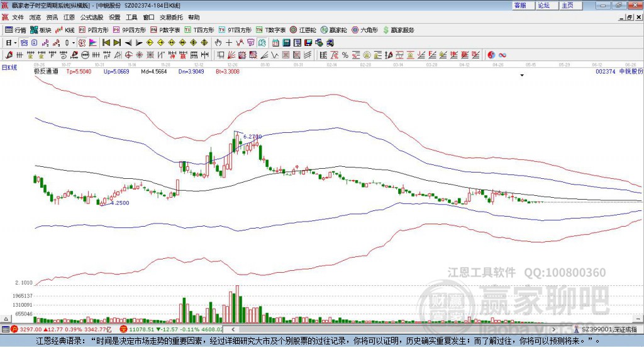Open the 9P四方形 tool
Viewport: 644px width, 347px height.
pyautogui.click(x=130, y=30)
